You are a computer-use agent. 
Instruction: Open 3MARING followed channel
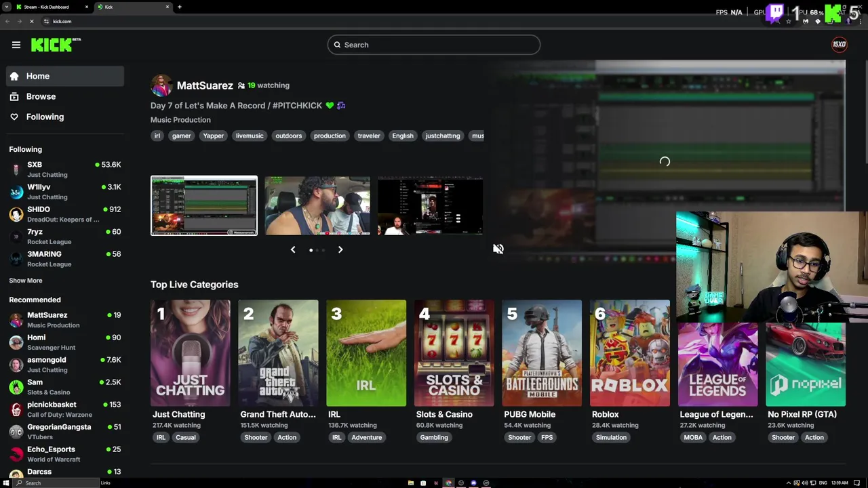coord(65,259)
